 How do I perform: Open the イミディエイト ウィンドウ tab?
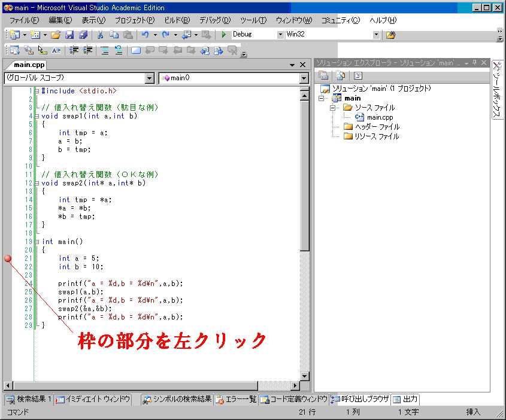coord(93,400)
